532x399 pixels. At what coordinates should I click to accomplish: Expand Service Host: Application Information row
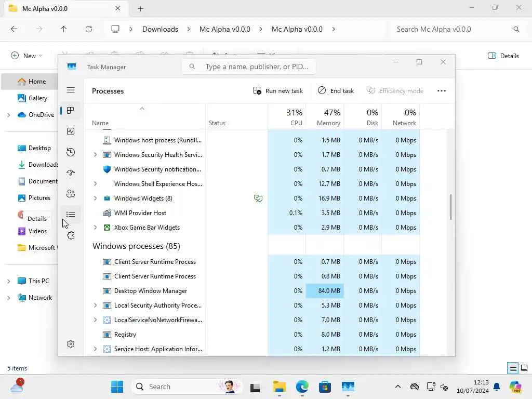click(x=96, y=349)
